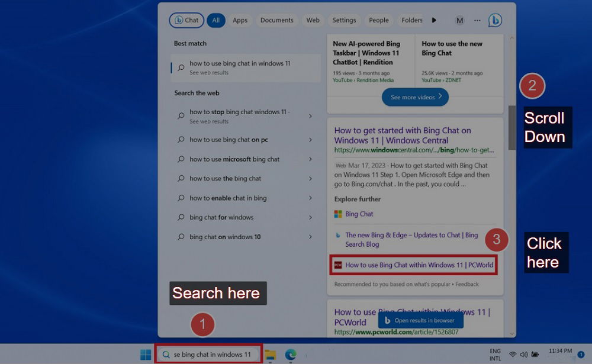Expand the 'how to use microsoft bing chat' suggestion
The image size is (592, 364).
(x=311, y=159)
